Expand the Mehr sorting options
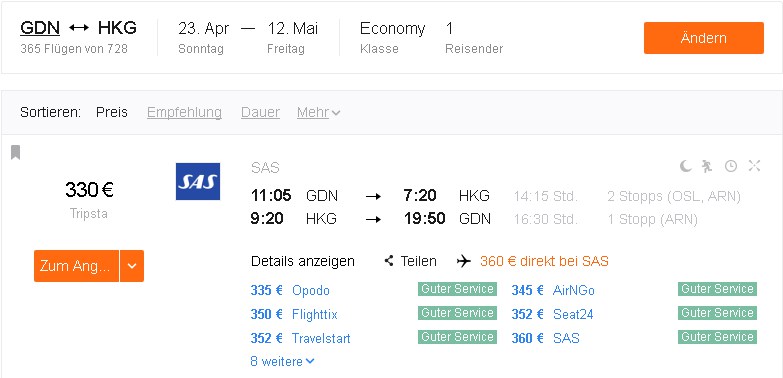The height and width of the screenshot is (378, 783). (x=318, y=113)
